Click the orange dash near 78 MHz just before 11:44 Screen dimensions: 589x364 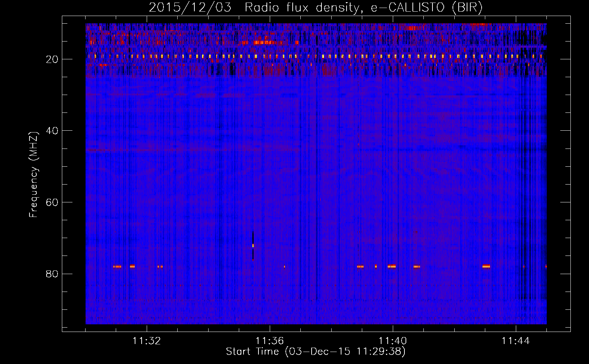point(486,266)
